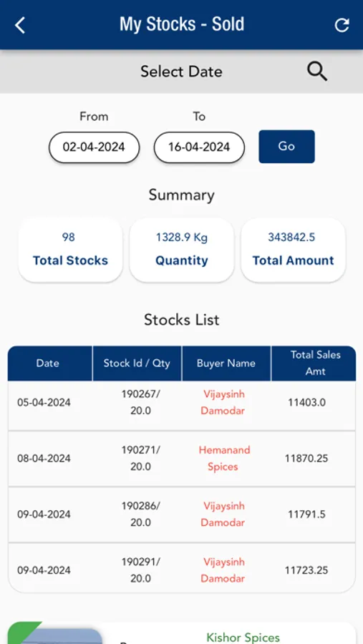Tap the green-cornered thumbnail at bottom
363x644 pixels.
[x=54, y=633]
